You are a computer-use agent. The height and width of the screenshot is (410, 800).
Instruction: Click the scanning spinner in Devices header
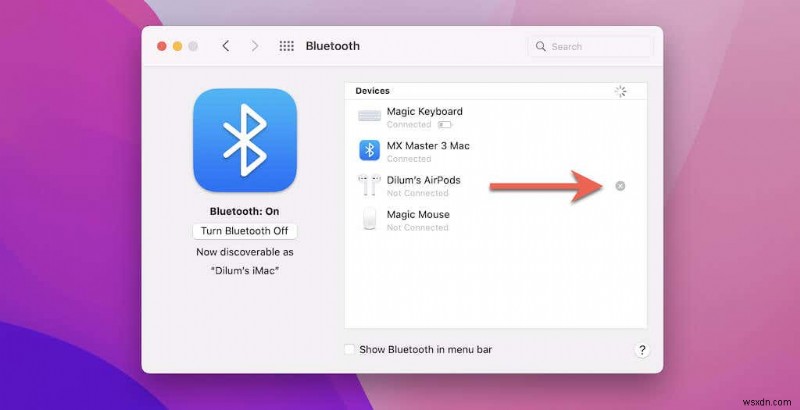620,91
